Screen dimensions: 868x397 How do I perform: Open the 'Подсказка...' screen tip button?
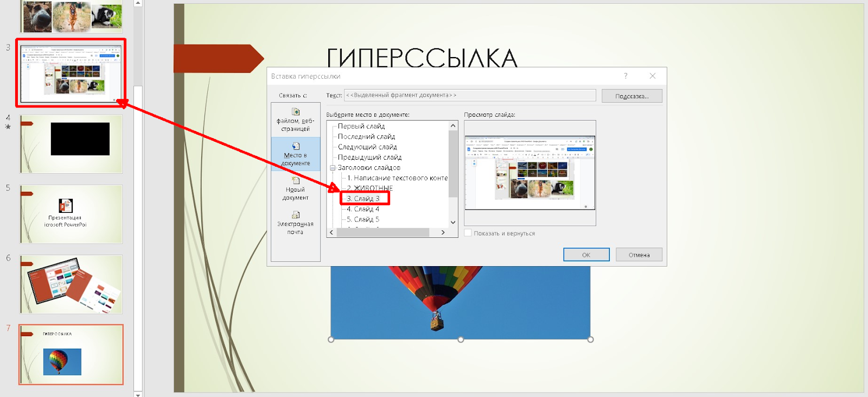point(631,96)
